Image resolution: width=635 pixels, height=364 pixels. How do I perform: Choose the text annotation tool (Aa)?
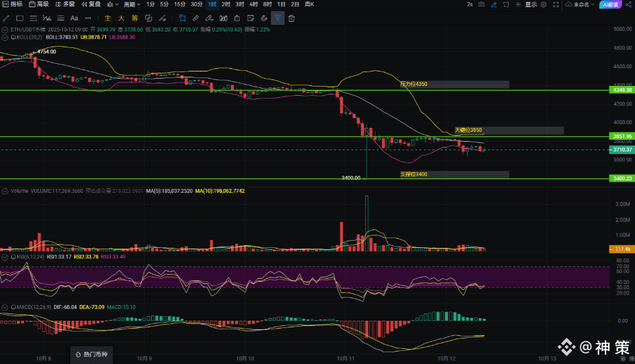(74, 18)
